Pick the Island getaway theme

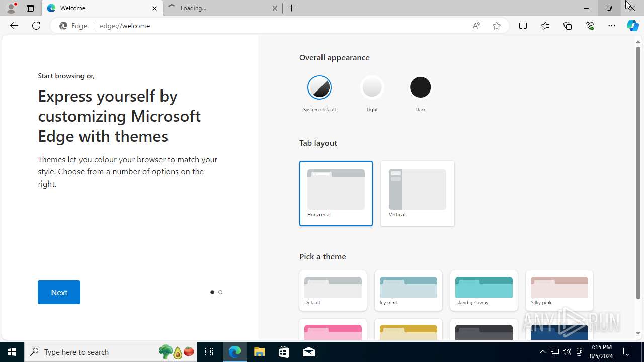[484, 291]
